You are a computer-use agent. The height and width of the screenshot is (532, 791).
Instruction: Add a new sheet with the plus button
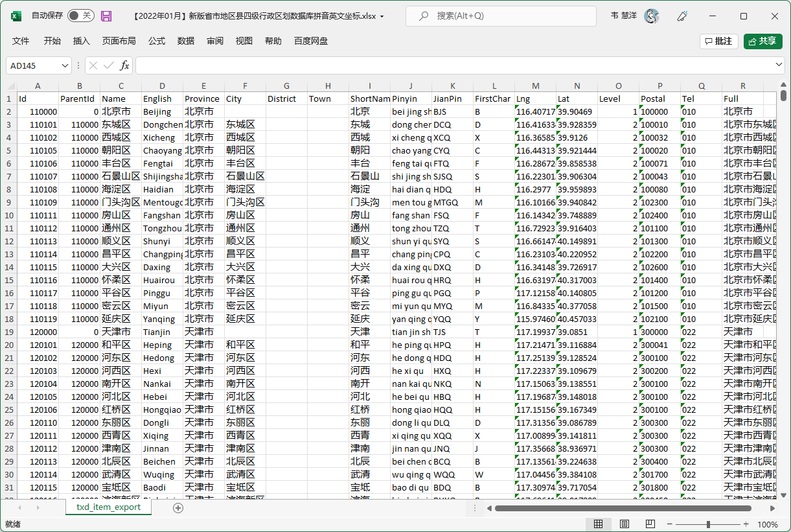pos(178,509)
